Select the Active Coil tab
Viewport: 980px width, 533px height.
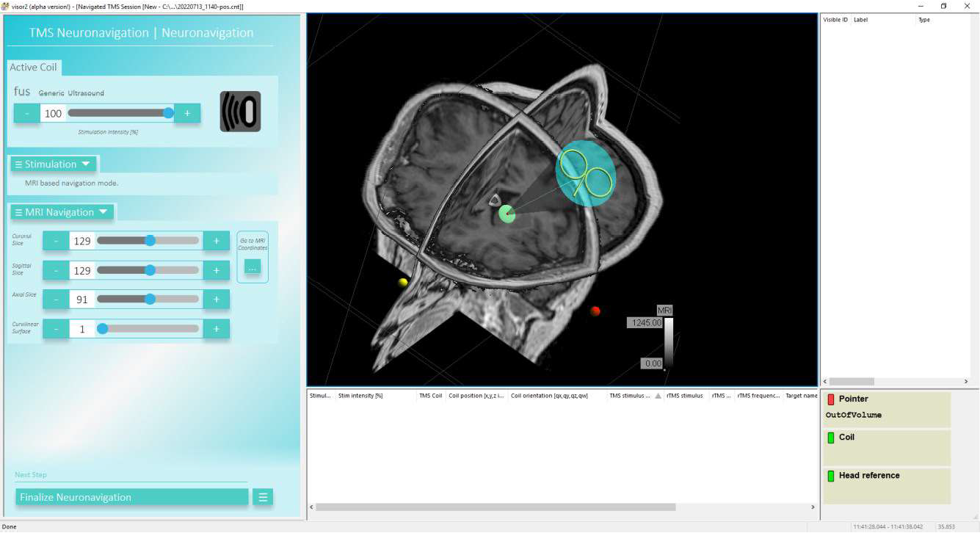click(33, 68)
